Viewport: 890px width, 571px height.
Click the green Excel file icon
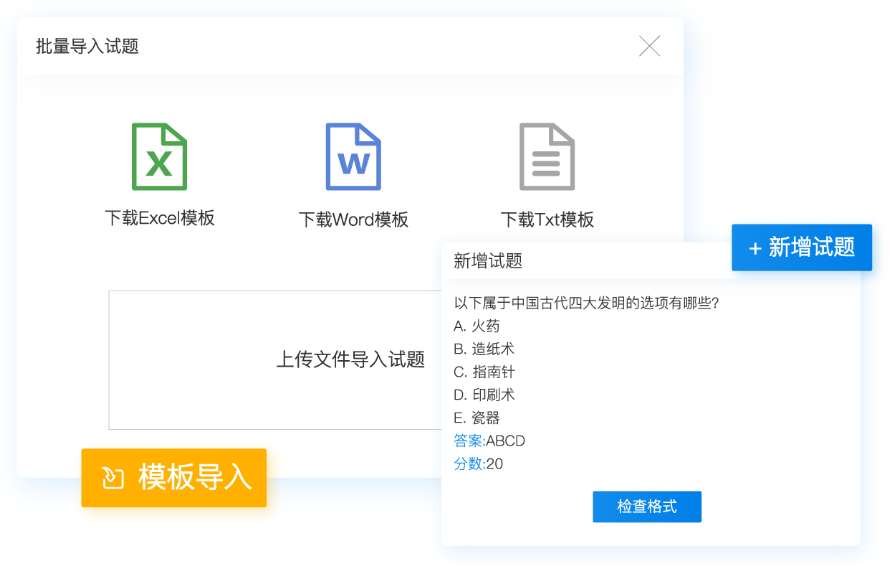(159, 157)
